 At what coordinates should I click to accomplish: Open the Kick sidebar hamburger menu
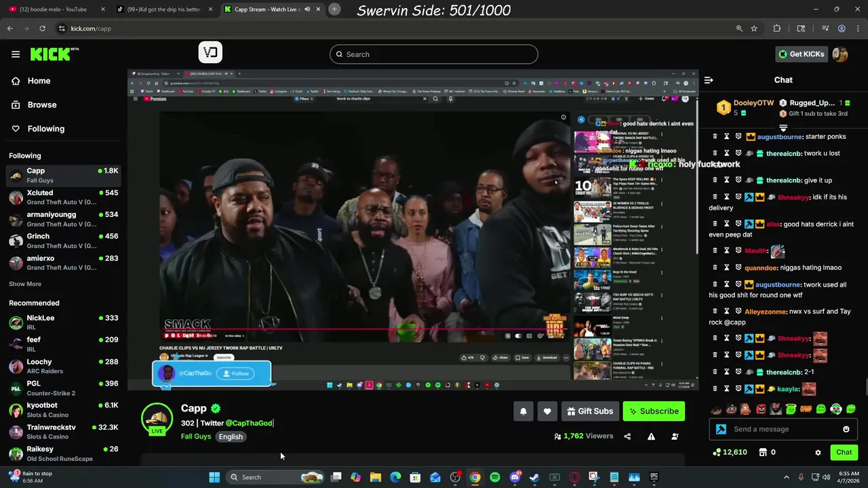point(16,54)
